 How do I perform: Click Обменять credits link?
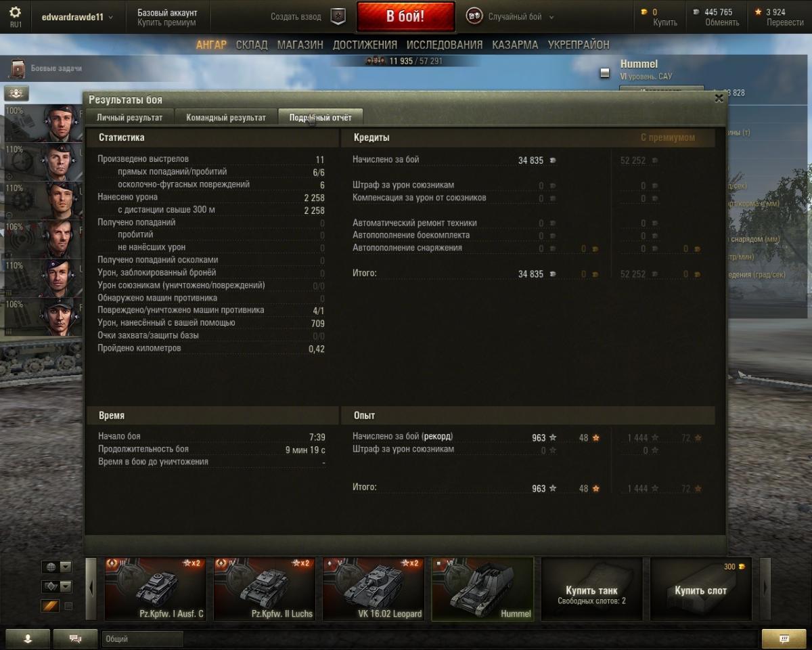click(722, 22)
